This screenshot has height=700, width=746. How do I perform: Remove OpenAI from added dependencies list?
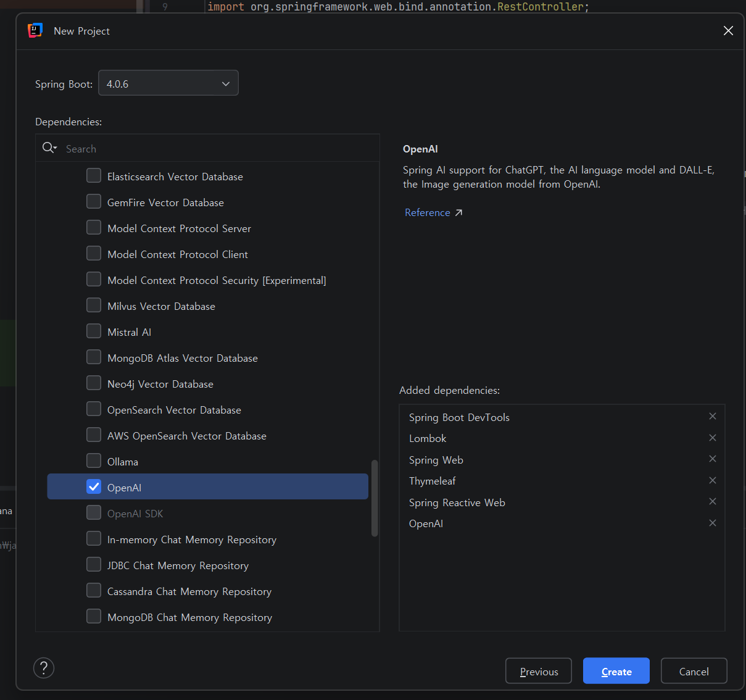point(713,523)
